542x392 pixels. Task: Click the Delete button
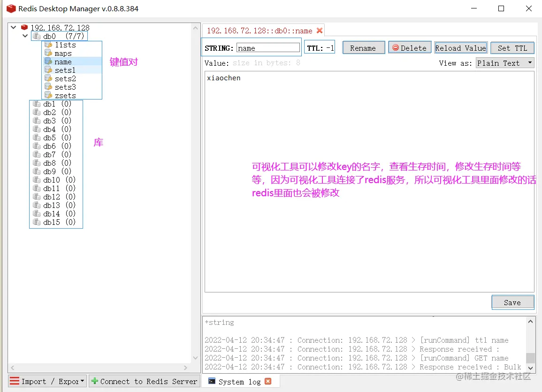410,48
